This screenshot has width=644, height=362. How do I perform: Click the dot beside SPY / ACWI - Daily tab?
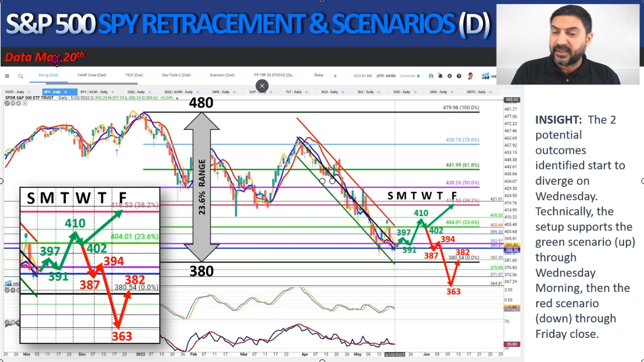(x=112, y=92)
